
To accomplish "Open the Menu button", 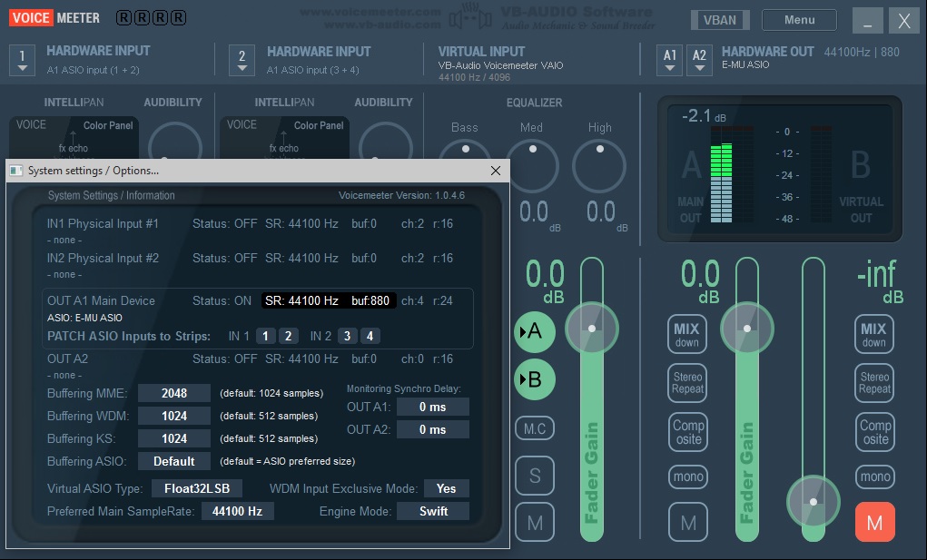I will 799,20.
